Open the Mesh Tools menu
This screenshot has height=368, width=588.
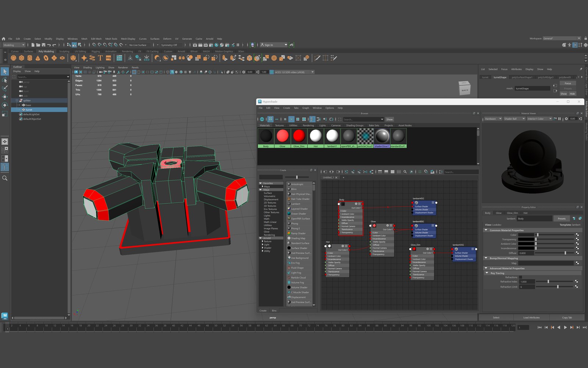click(x=111, y=39)
